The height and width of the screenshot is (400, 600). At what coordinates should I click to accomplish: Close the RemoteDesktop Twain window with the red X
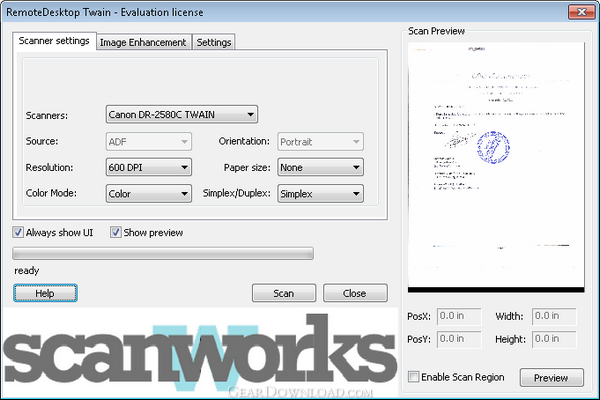click(x=581, y=12)
